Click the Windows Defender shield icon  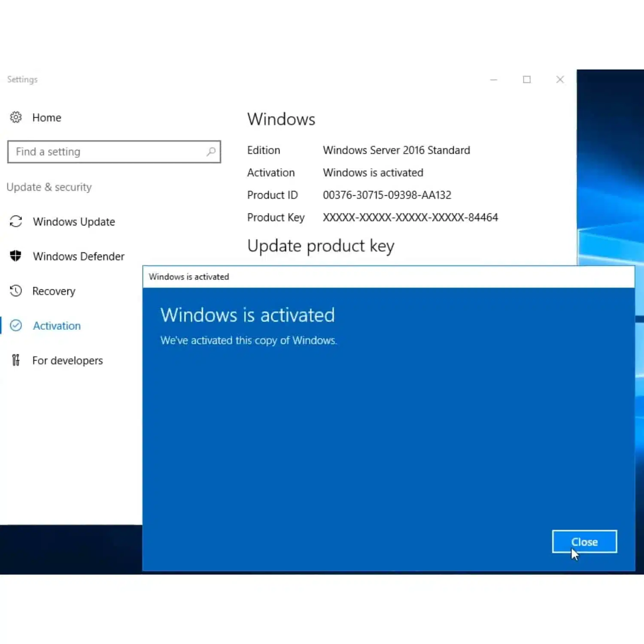click(16, 256)
